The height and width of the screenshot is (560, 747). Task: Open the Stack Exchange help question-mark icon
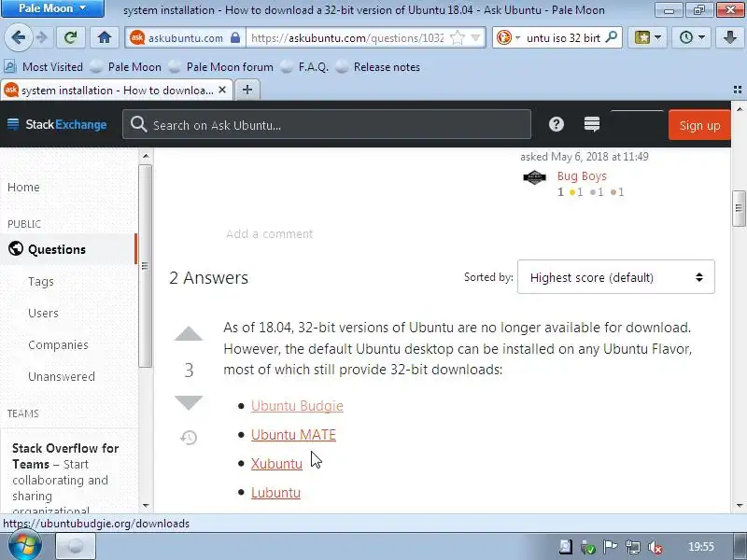coord(556,124)
